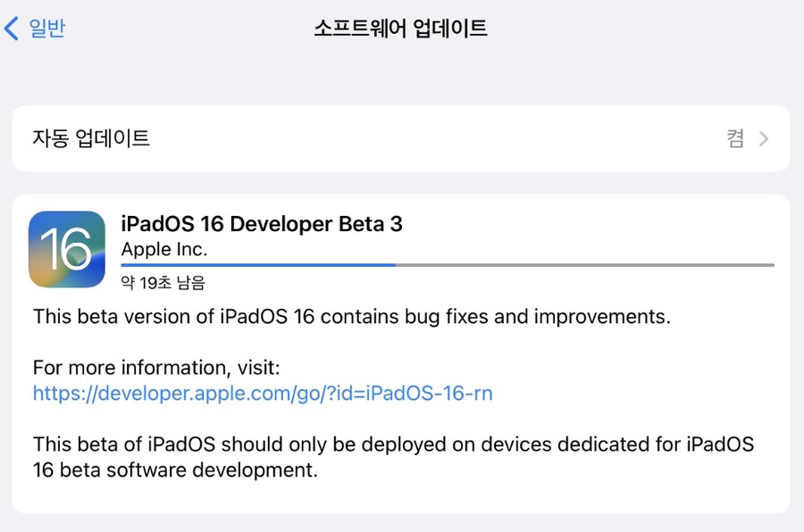Tap the beta deployment warning paragraph

pos(393,457)
